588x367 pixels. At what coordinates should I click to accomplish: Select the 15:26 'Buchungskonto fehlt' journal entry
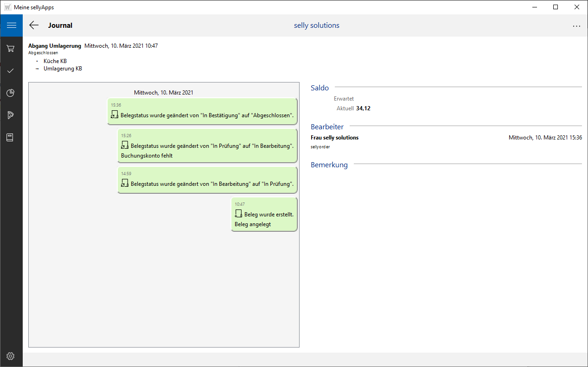click(207, 146)
